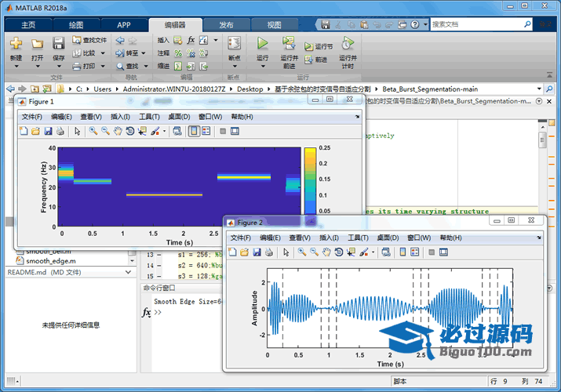This screenshot has width=561, height=392.
Task: Click print icon in Figure 1 toolbar
Action: [60, 131]
